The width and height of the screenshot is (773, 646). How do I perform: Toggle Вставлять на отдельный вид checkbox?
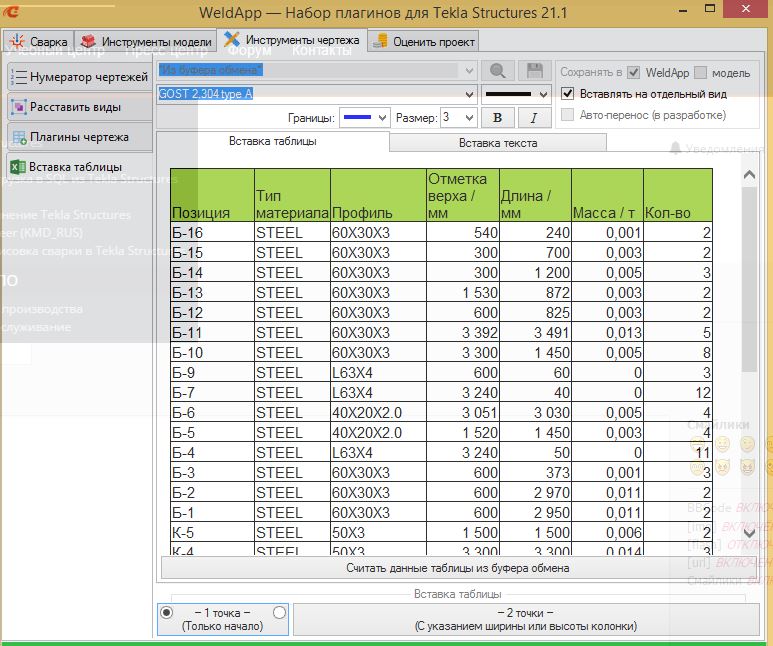click(x=568, y=94)
